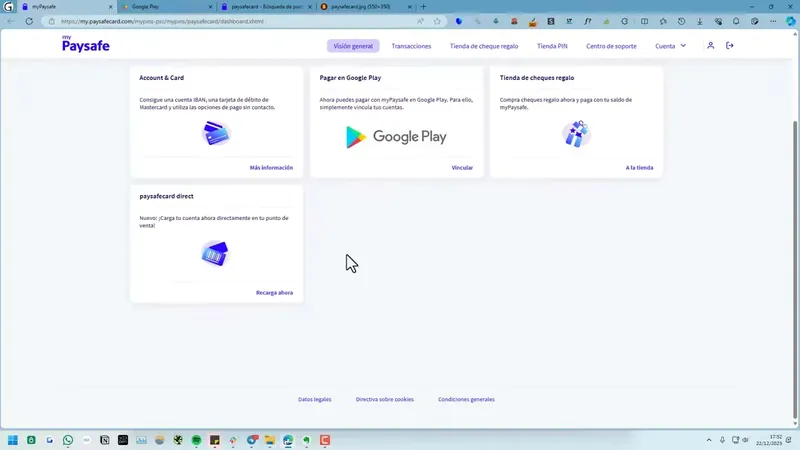Open the Transacciones menu item
The image size is (800, 450).
[411, 46]
